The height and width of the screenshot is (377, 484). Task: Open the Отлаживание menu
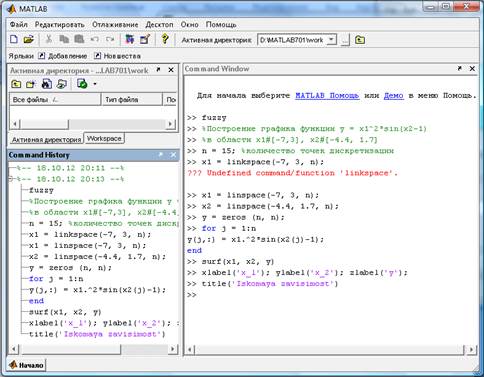[115, 25]
